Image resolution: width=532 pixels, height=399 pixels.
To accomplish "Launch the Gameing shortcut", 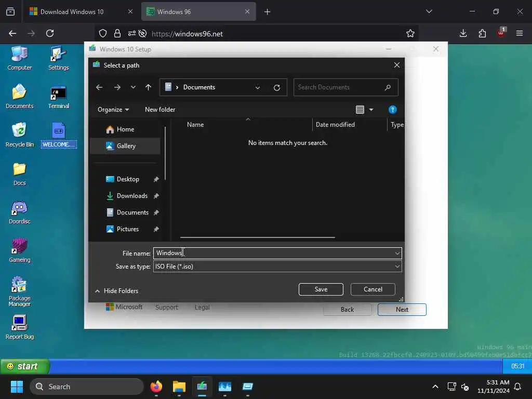I will pyautogui.click(x=19, y=250).
